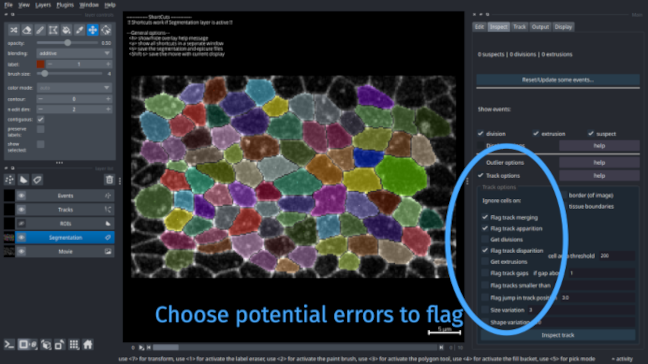Collapse the Track options section

pyautogui.click(x=481, y=176)
